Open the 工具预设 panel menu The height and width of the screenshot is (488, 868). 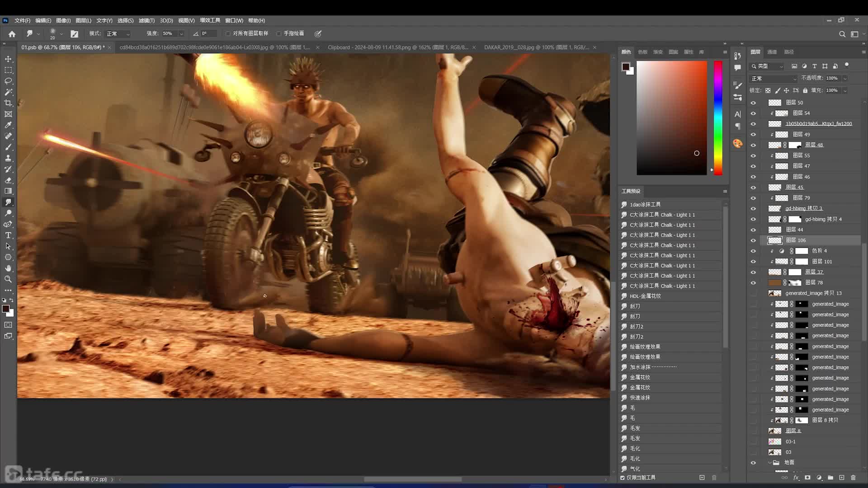725,191
